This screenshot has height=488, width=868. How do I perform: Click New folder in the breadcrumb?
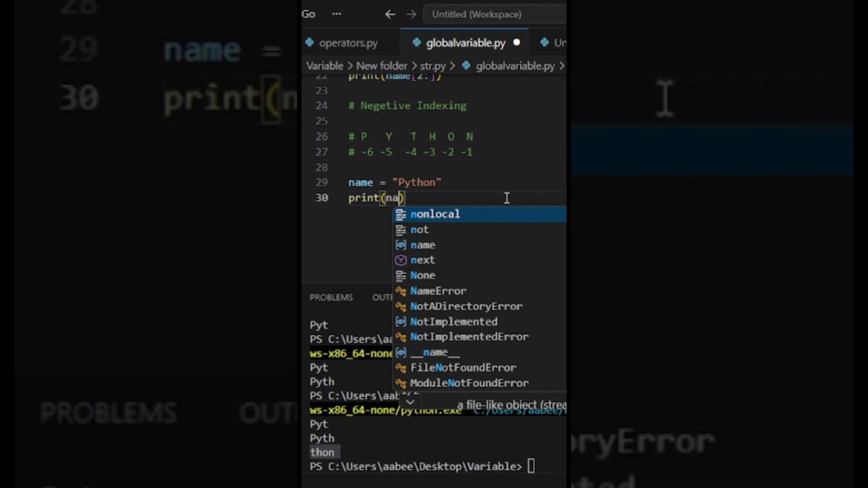[x=382, y=66]
